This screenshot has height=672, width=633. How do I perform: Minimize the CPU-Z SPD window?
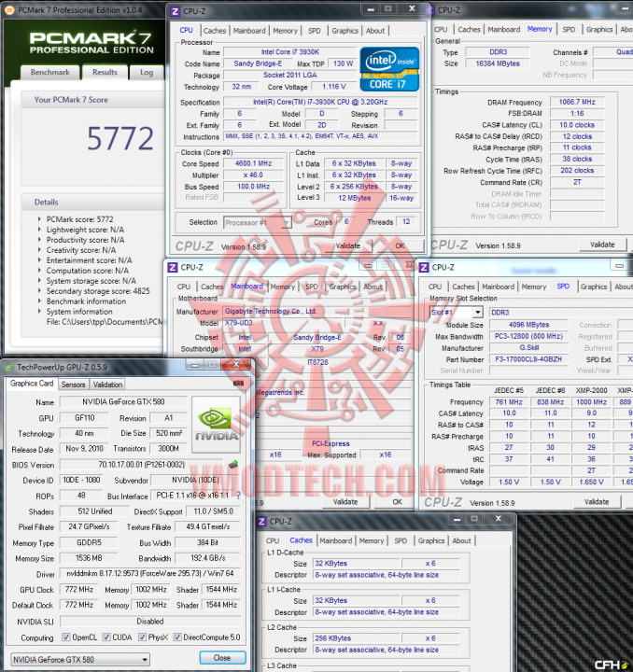tap(619, 266)
